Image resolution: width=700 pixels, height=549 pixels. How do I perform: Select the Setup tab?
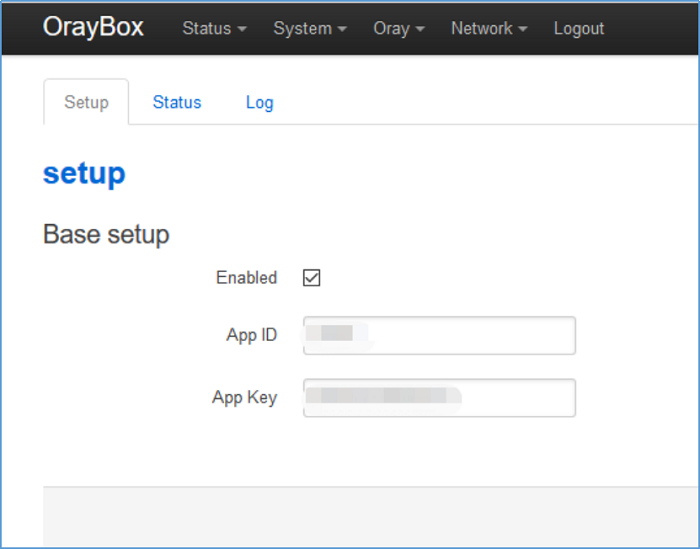click(x=86, y=102)
